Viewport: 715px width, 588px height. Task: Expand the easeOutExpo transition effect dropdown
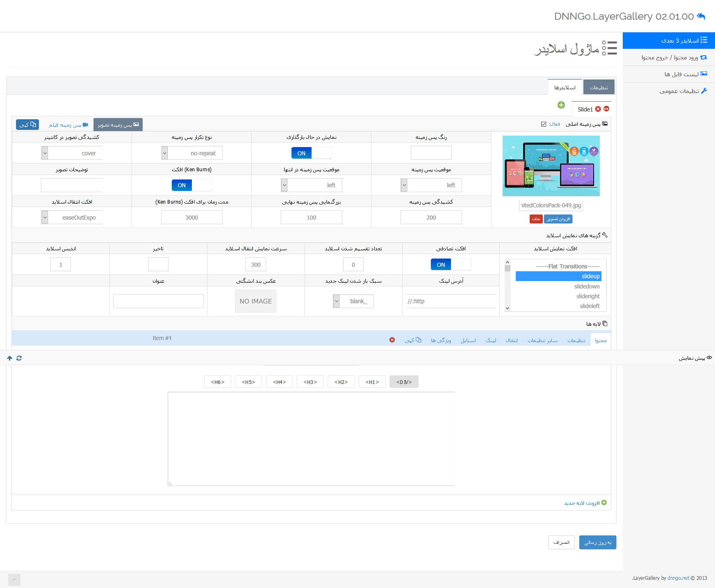pyautogui.click(x=45, y=218)
